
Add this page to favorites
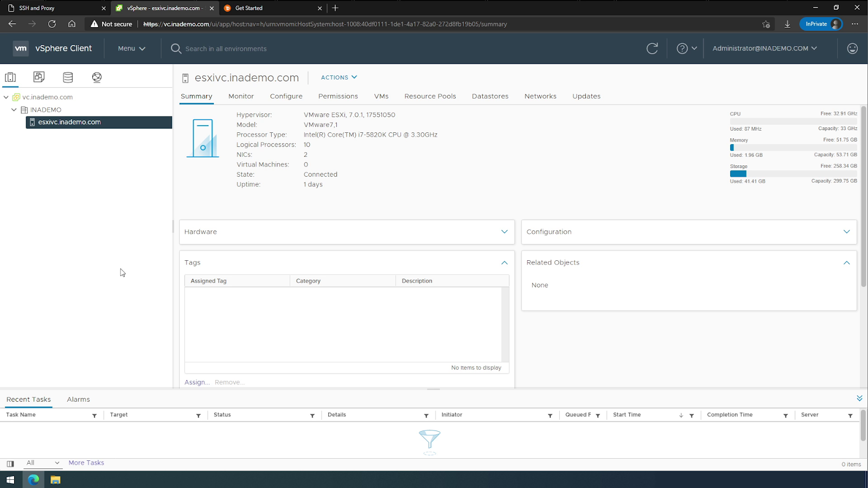click(766, 24)
